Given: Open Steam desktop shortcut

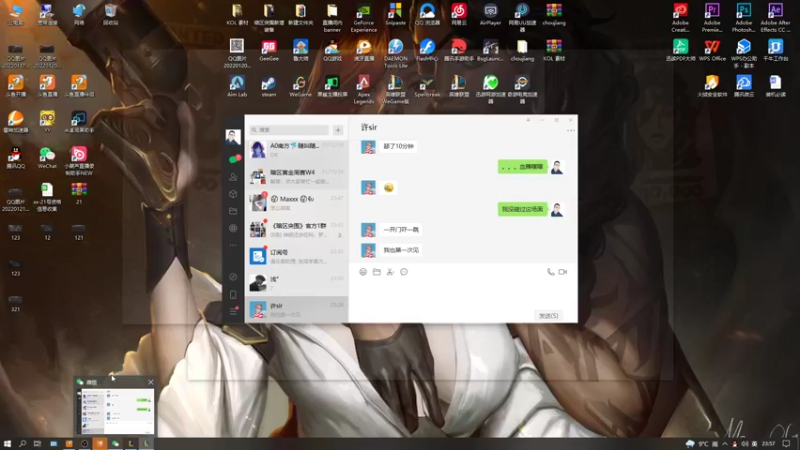Looking at the screenshot, I should click(268, 87).
